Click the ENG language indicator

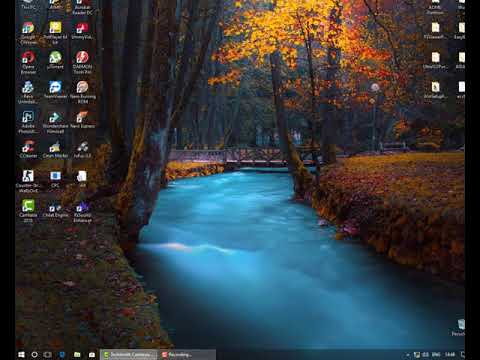(436, 355)
